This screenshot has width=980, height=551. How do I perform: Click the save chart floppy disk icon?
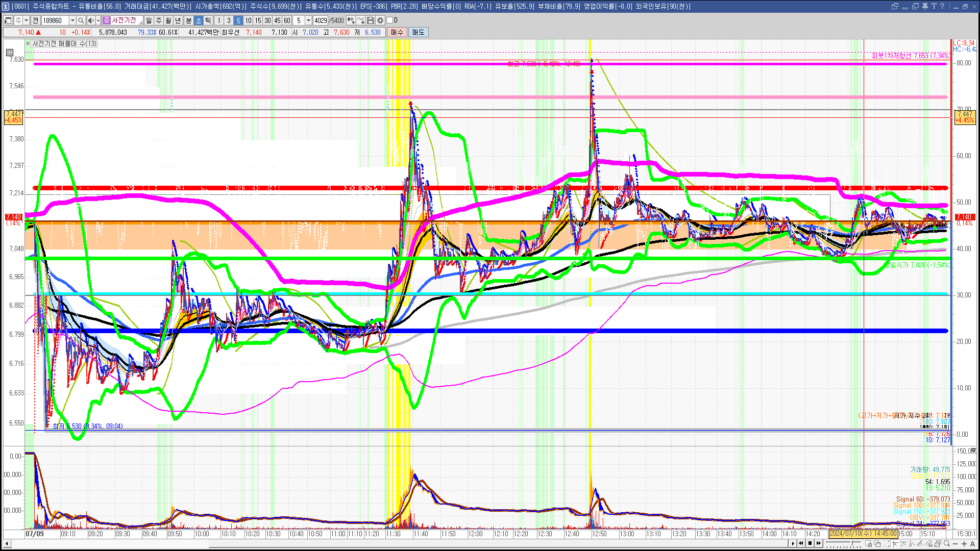click(371, 20)
